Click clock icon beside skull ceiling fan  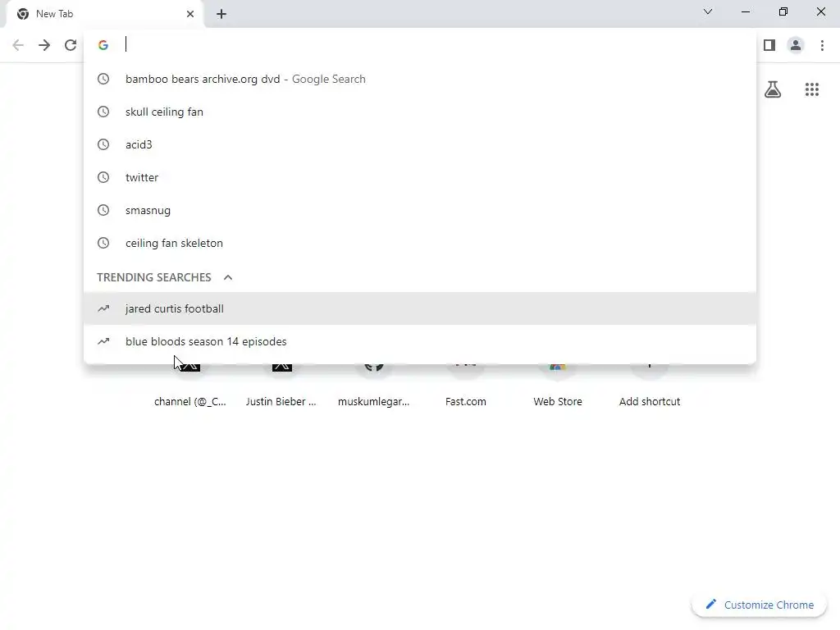coord(103,112)
